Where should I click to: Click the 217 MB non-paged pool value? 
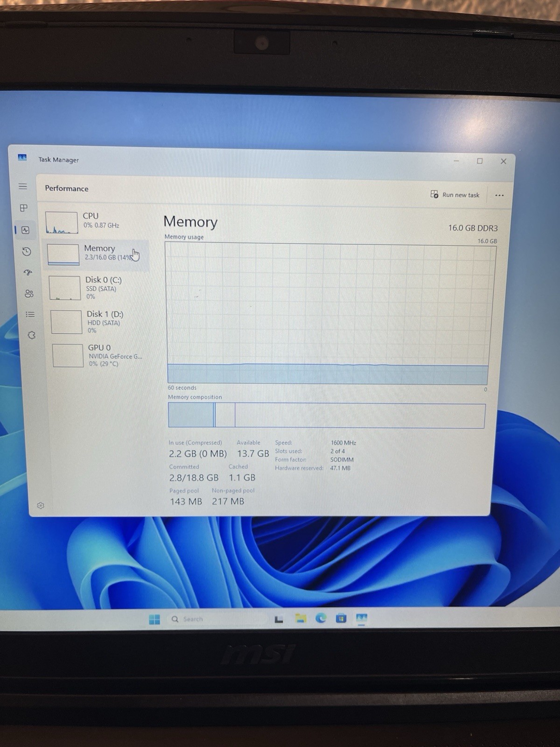point(228,501)
